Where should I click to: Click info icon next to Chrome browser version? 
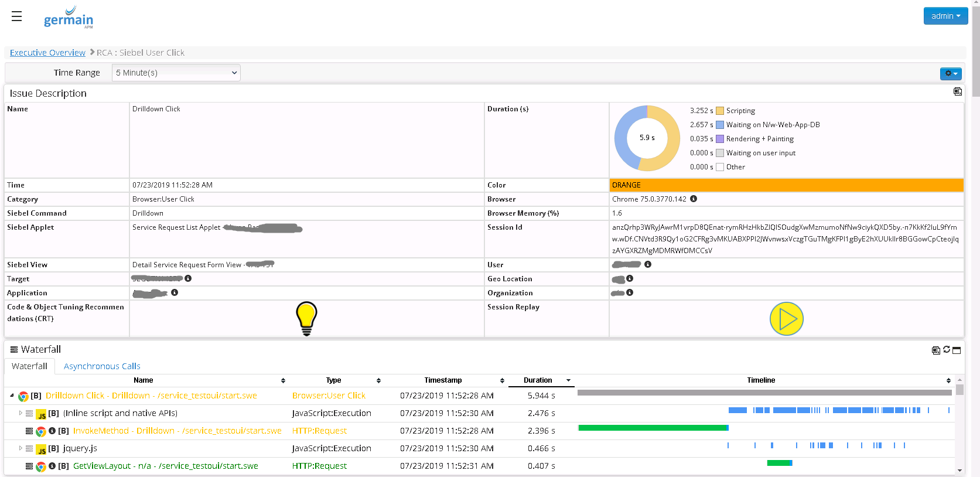694,199
